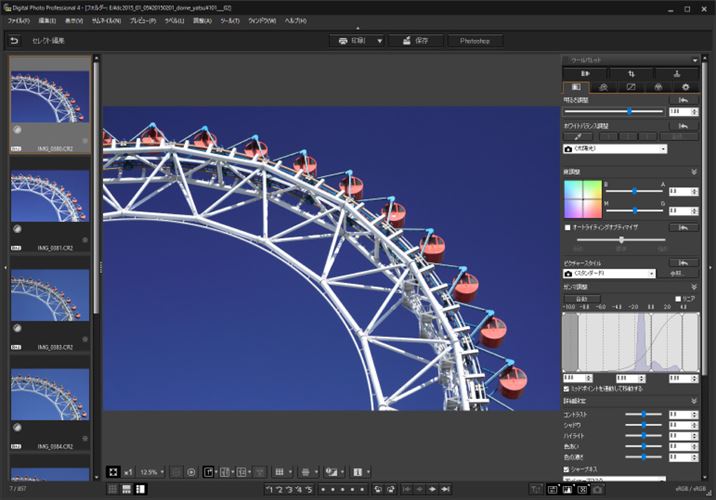The width and height of the screenshot is (716, 500).
Task: Open the Picture Style dropdown
Action: coord(610,274)
